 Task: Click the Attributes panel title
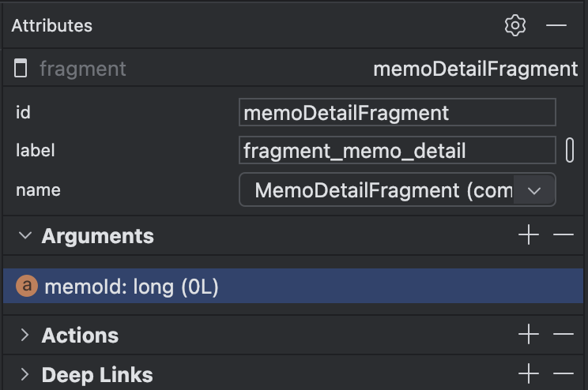[52, 25]
